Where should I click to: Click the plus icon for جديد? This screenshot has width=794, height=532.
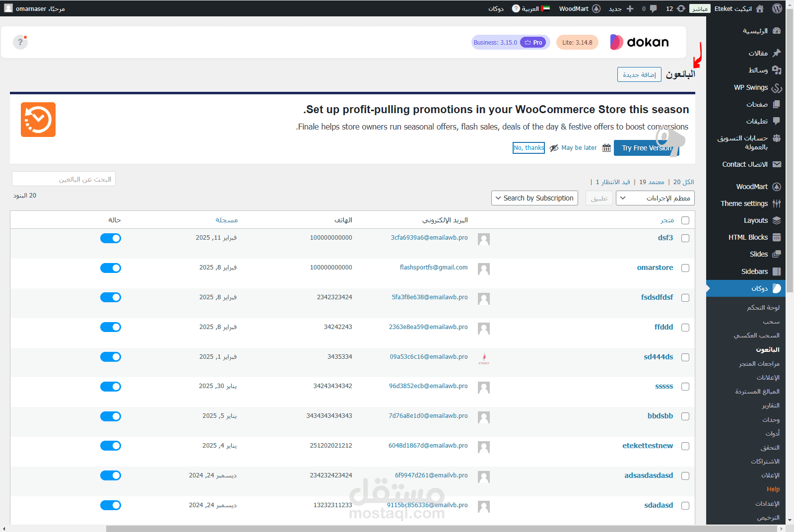pyautogui.click(x=630, y=8)
